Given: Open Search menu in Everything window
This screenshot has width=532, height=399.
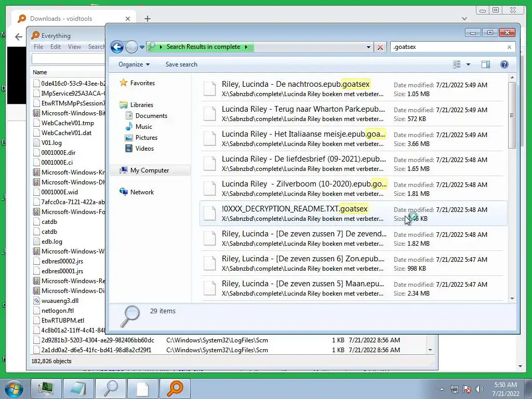Looking at the screenshot, I should click(x=96, y=47).
